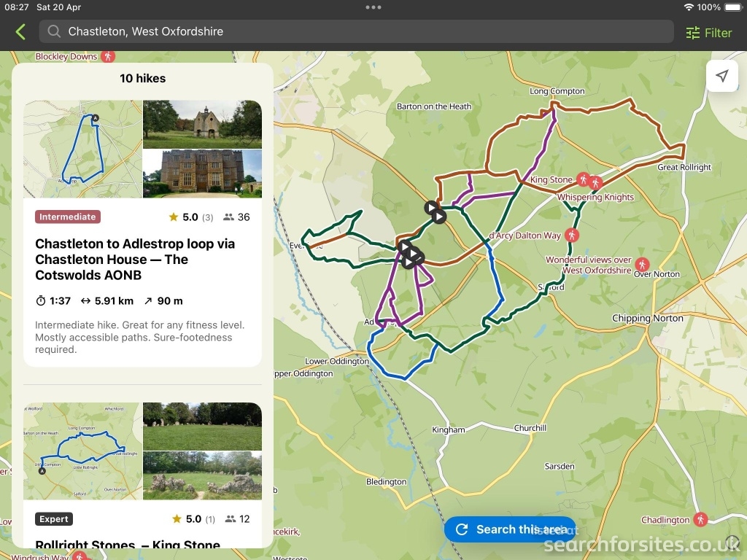
Task: Tap the Blockley Downs hiking marker
Action: click(x=108, y=56)
